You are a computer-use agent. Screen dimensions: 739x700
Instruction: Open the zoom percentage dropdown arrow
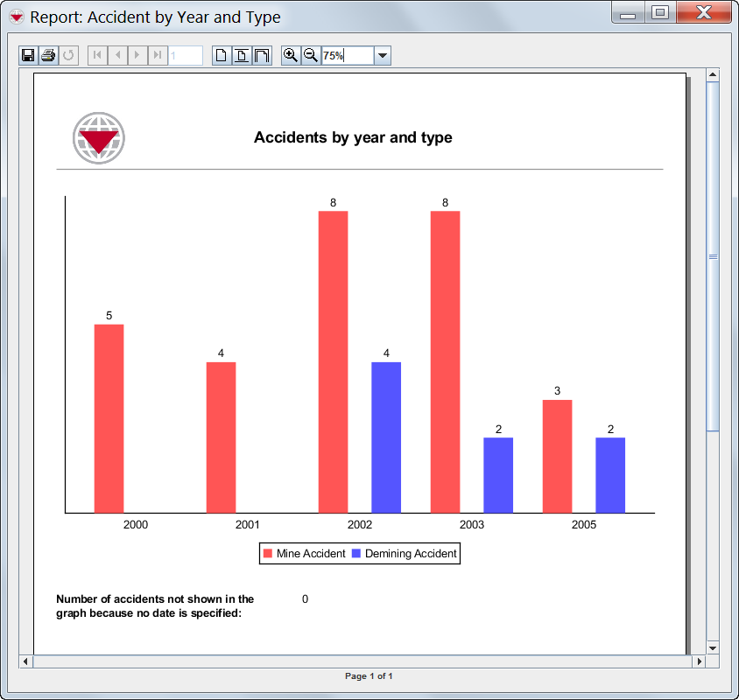point(382,56)
